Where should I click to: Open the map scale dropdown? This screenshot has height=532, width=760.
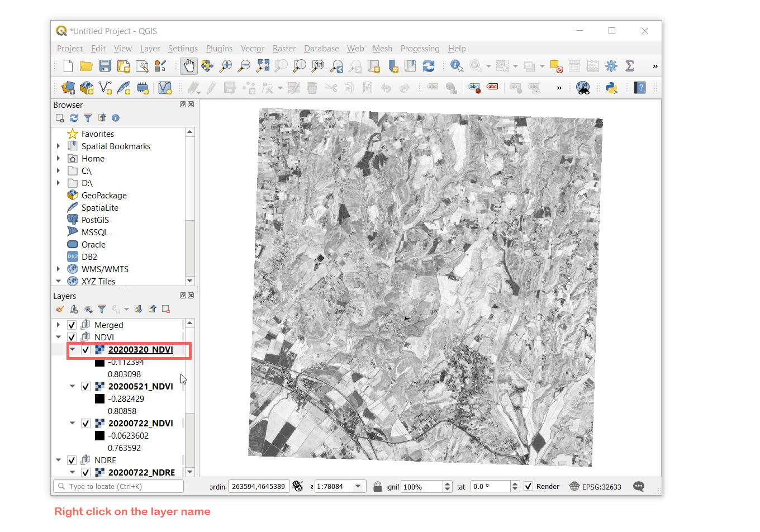pos(358,487)
